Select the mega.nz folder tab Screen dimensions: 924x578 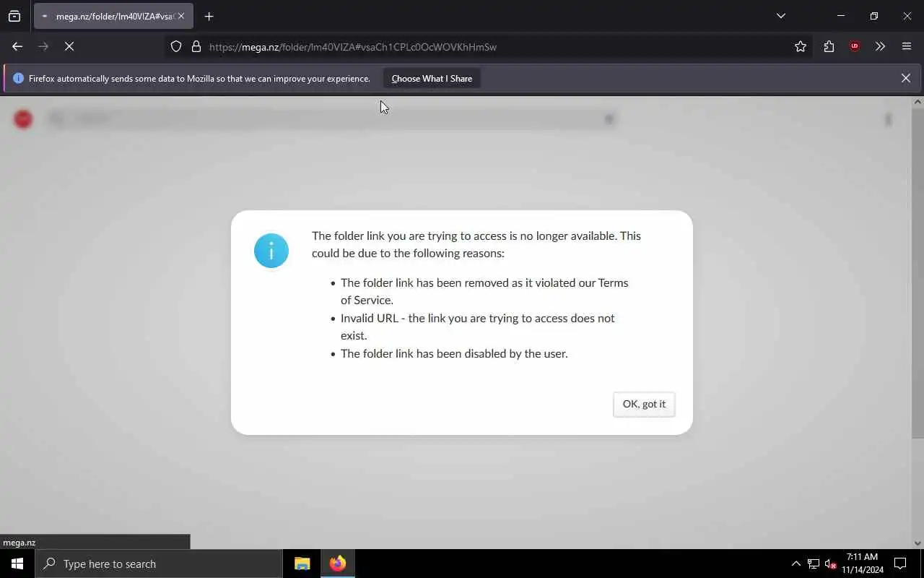(113, 16)
